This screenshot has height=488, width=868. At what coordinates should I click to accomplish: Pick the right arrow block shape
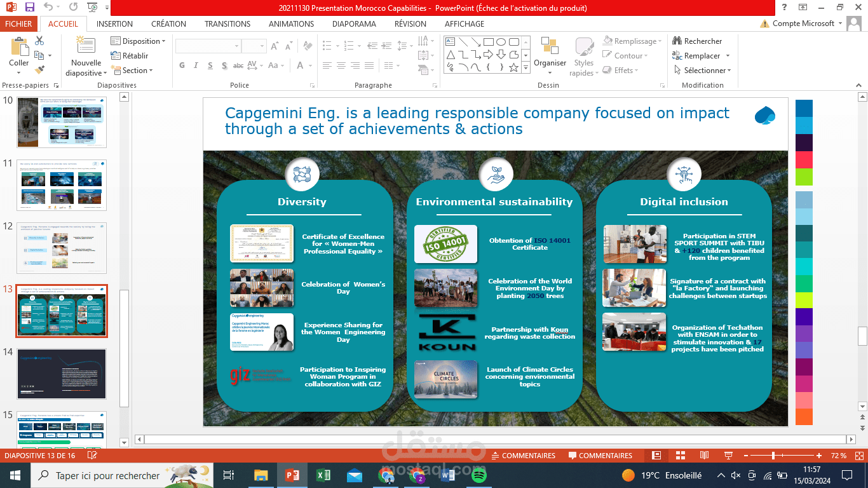489,55
